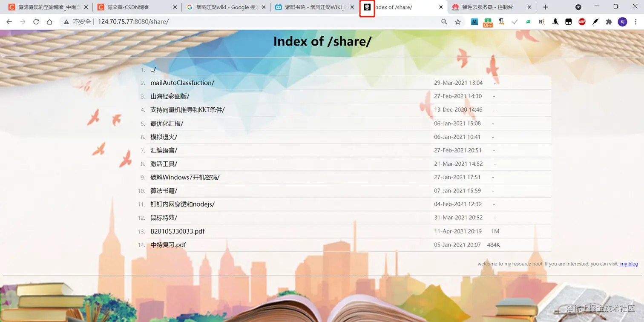The height and width of the screenshot is (322, 644).
Task: Go back to the previous page
Action: click(x=9, y=22)
